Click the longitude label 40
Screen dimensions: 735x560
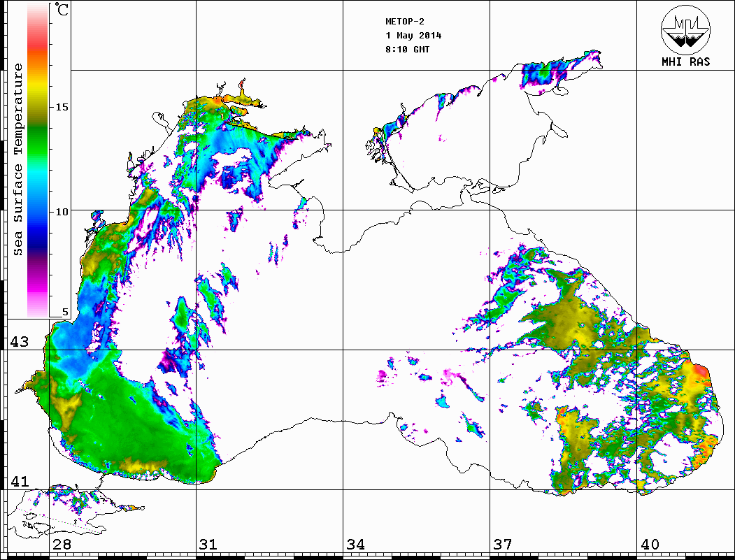[x=650, y=545]
